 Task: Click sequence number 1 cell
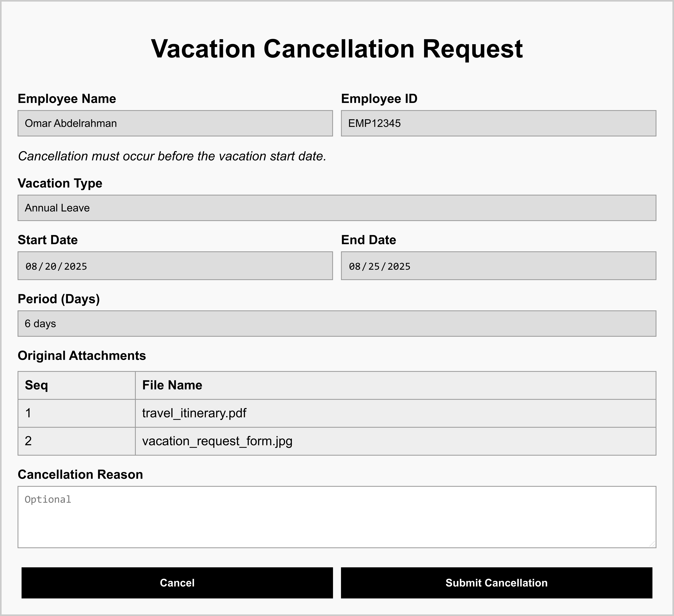pos(28,413)
